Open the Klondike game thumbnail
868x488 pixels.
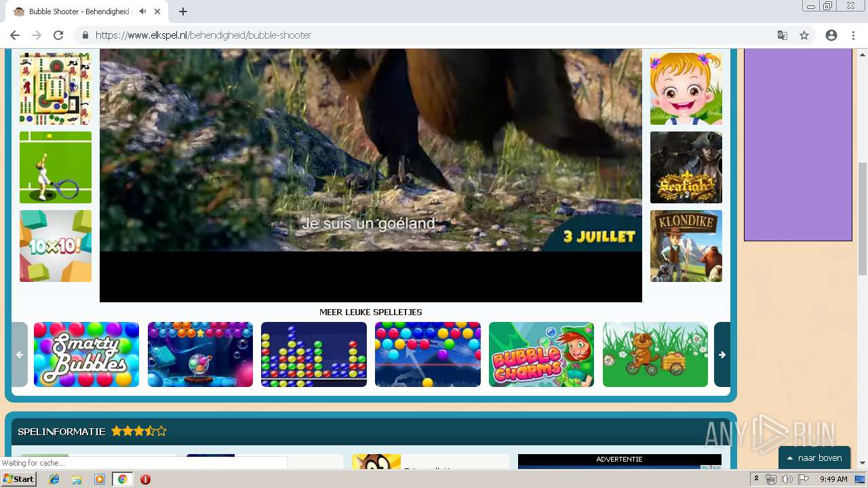pyautogui.click(x=686, y=246)
